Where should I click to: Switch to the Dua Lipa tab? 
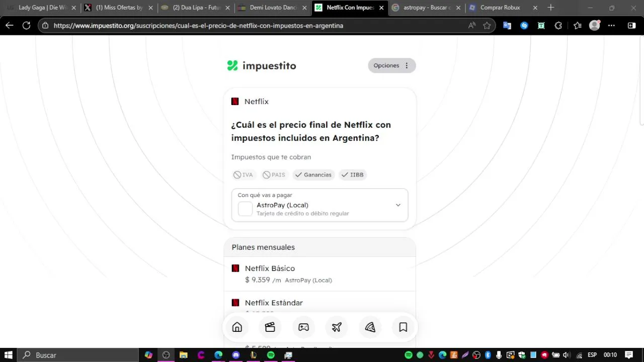click(x=196, y=8)
